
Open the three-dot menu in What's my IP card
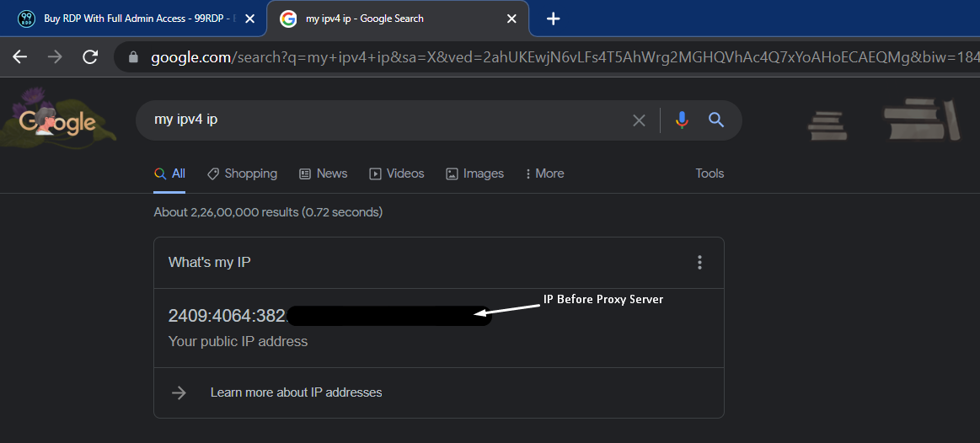pyautogui.click(x=699, y=263)
